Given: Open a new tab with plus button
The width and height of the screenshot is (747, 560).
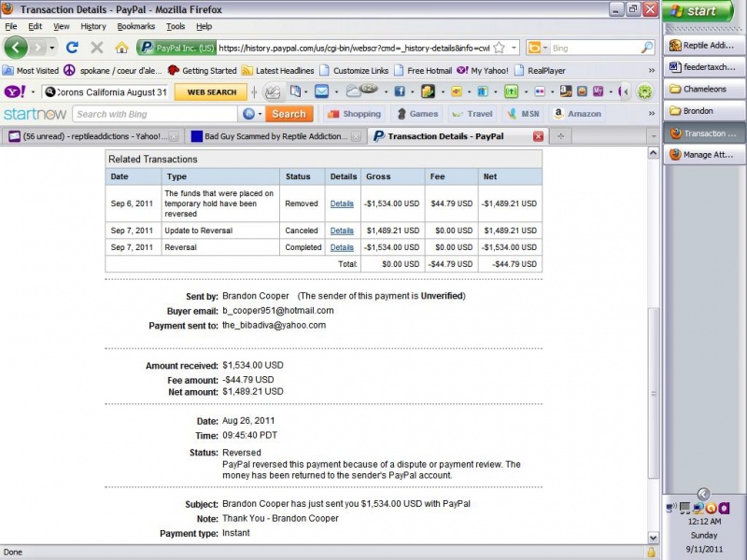Looking at the screenshot, I should coord(561,136).
